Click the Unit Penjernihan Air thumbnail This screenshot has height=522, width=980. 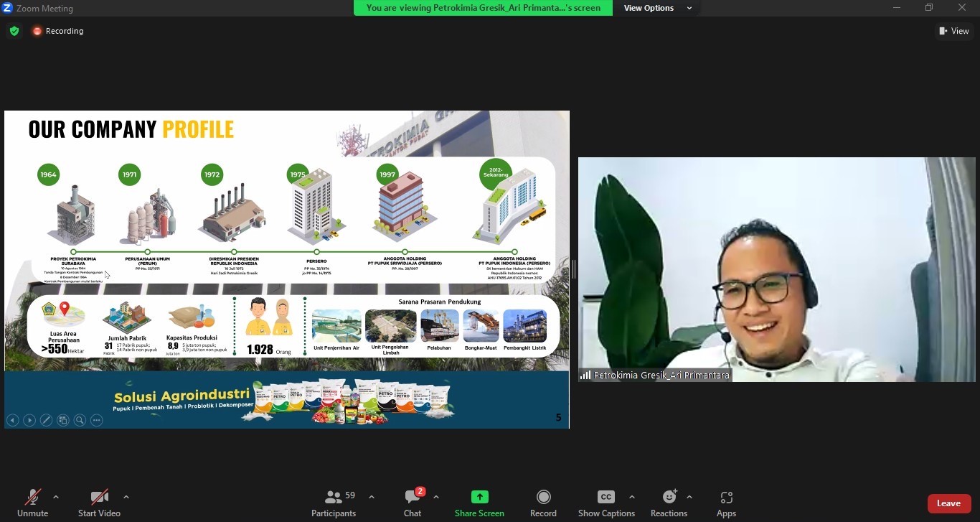336,326
